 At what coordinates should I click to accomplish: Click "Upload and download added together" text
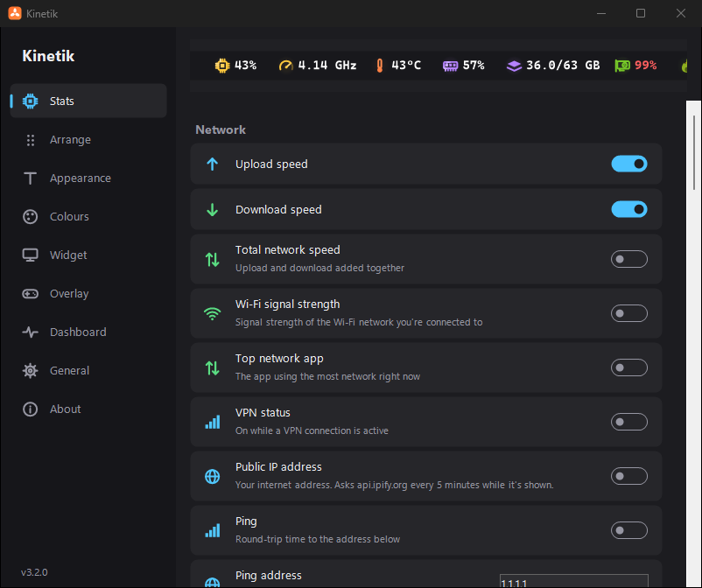[319, 268]
